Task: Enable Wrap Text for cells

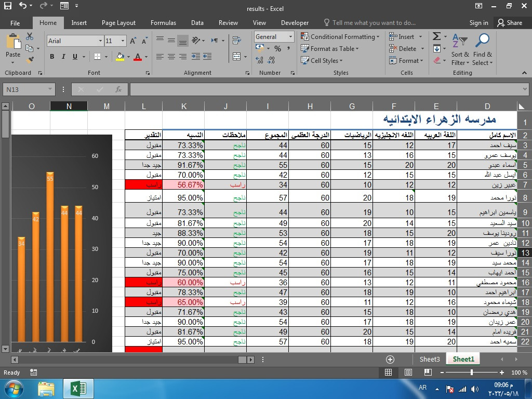Action: pyautogui.click(x=237, y=41)
